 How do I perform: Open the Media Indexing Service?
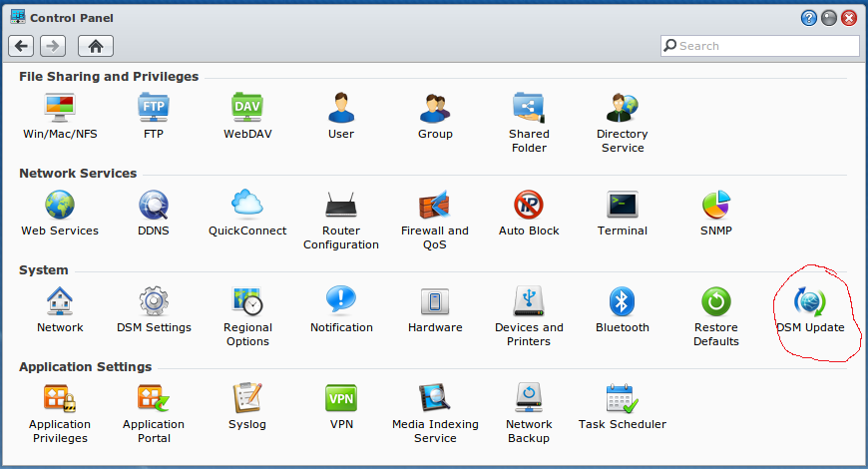coord(435,399)
